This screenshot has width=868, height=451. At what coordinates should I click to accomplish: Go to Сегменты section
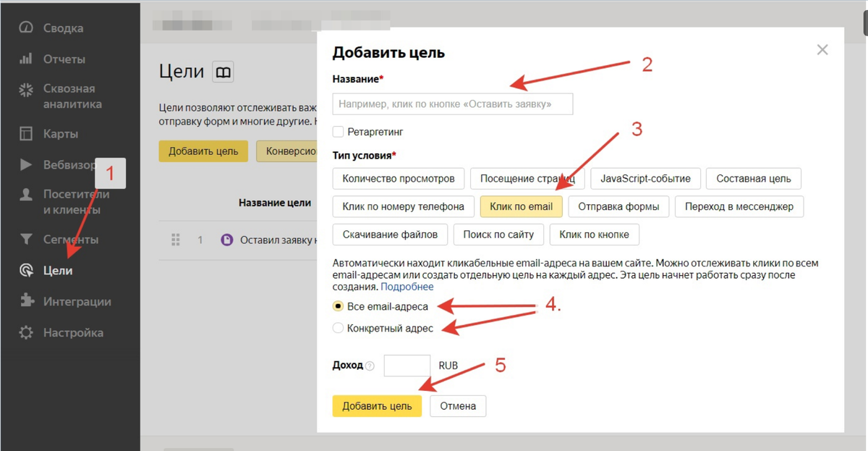click(x=70, y=240)
